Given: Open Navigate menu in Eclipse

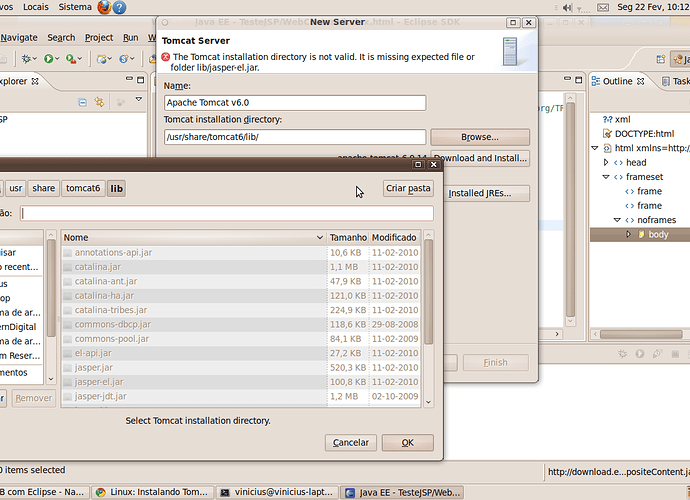Looking at the screenshot, I should click(x=19, y=38).
